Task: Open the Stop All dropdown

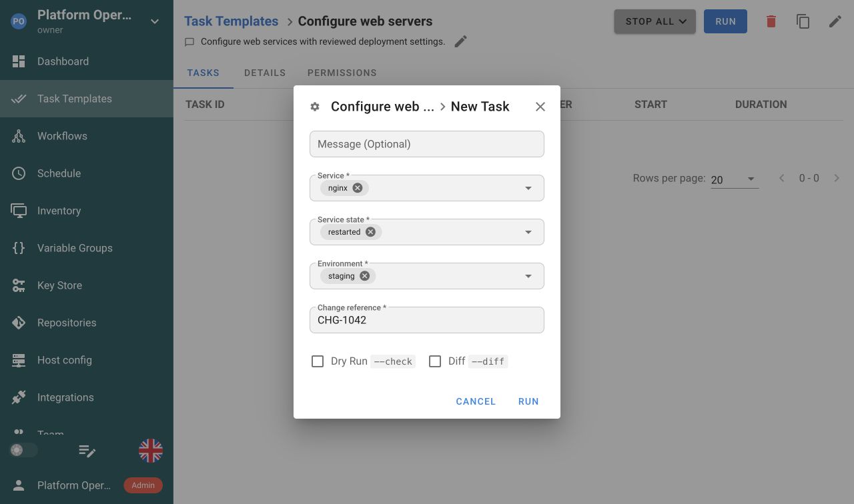Action: (x=655, y=21)
